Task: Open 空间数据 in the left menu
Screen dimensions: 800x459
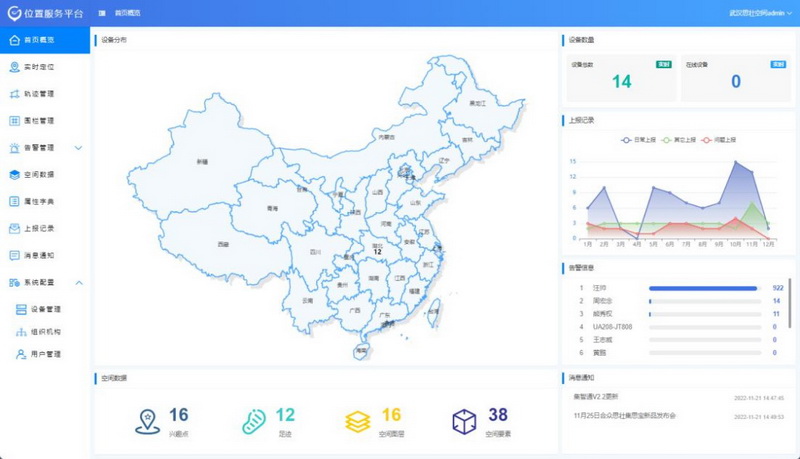Action: pos(38,174)
